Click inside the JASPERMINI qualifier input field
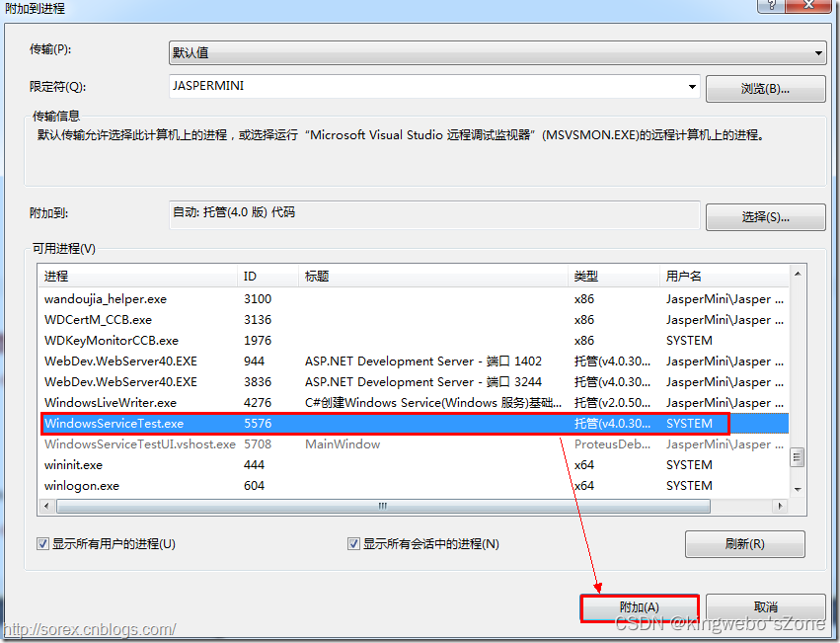This screenshot has width=840, height=643. [395, 87]
